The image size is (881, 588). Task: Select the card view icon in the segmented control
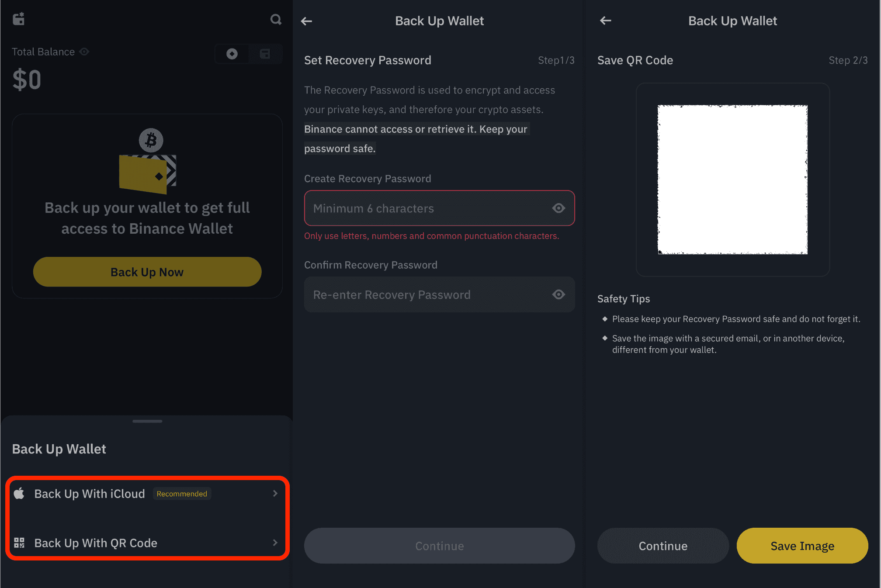265,53
